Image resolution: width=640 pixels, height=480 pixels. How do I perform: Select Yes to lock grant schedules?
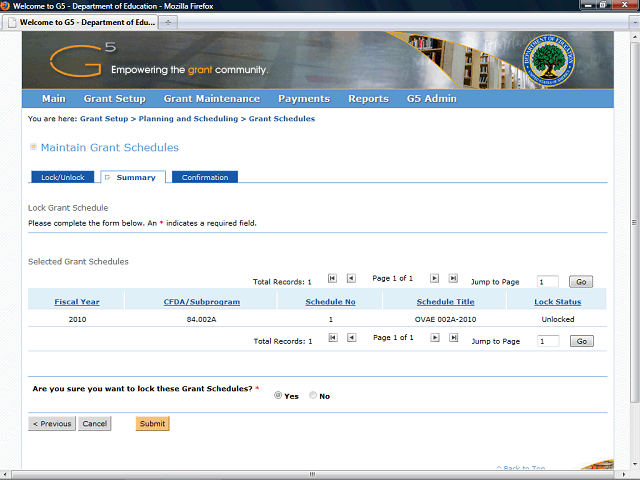(278, 395)
